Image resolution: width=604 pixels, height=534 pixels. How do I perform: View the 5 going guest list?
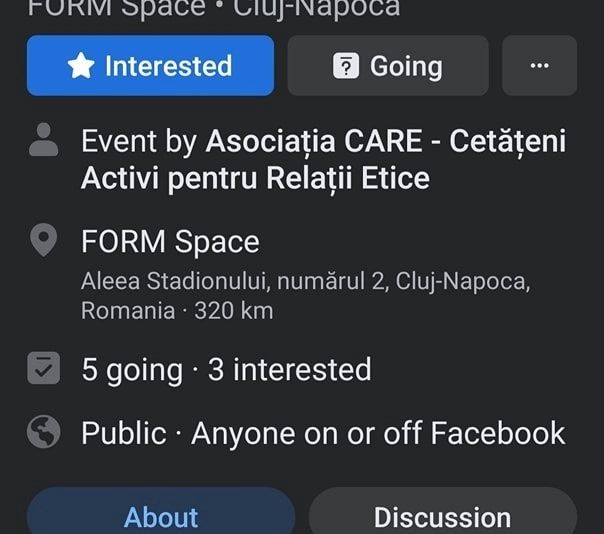[x=132, y=369]
